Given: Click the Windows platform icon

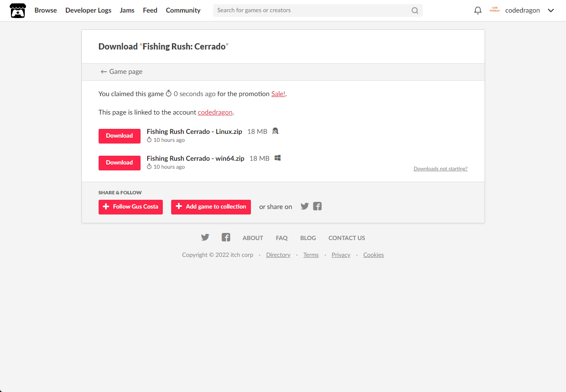Looking at the screenshot, I should click(x=277, y=158).
